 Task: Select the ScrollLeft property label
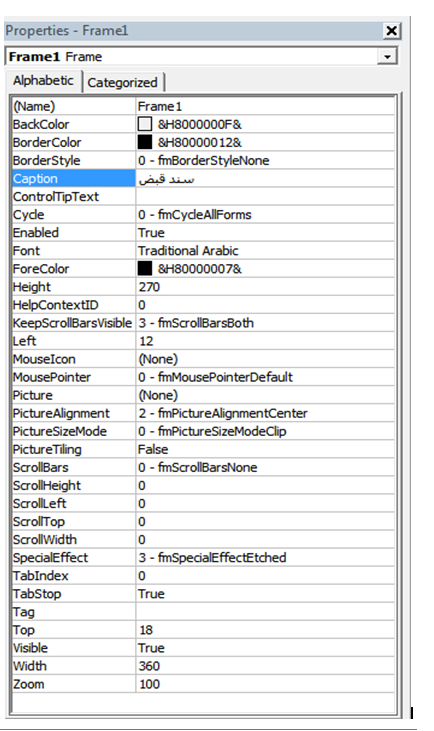coord(40,503)
